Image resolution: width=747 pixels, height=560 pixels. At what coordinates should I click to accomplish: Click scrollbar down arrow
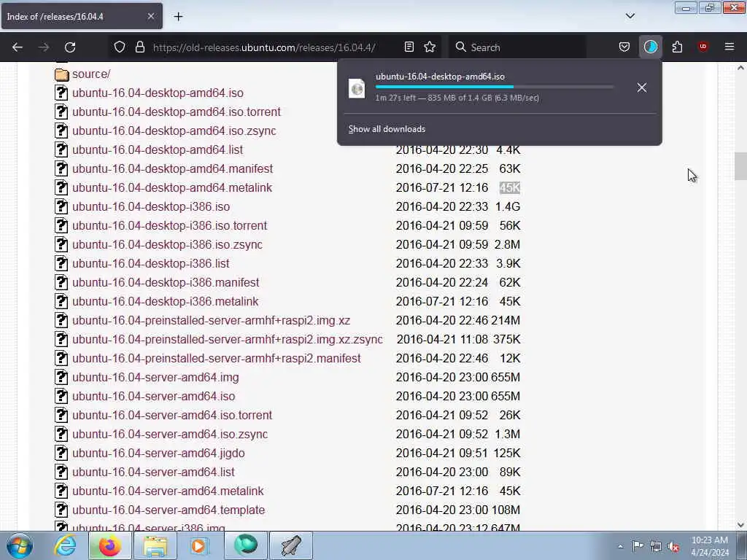pos(740,525)
